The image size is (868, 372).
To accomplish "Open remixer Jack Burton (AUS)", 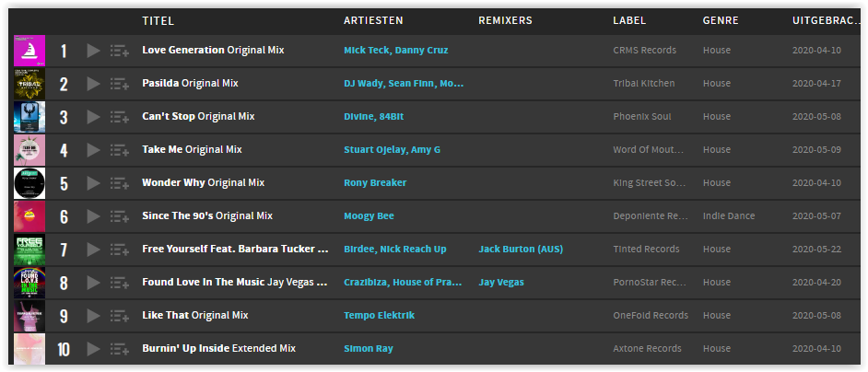I will coord(521,250).
